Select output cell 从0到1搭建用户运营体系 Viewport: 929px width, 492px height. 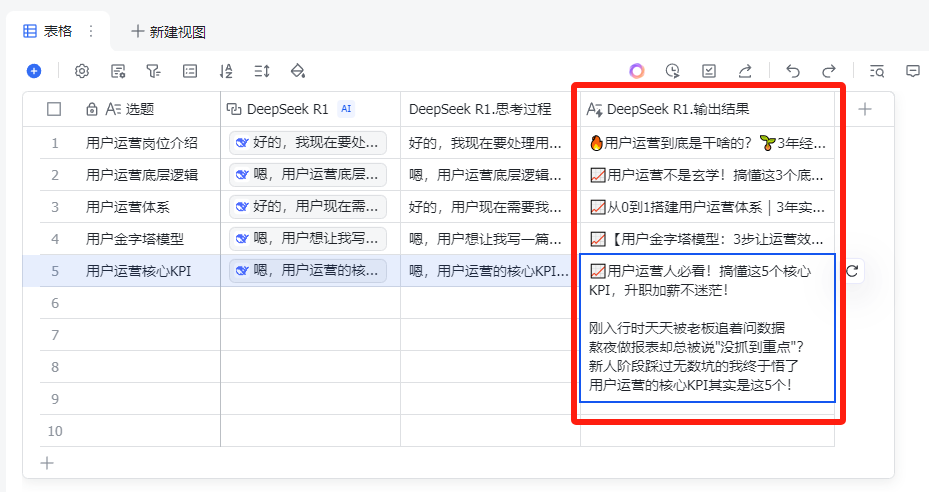(707, 207)
